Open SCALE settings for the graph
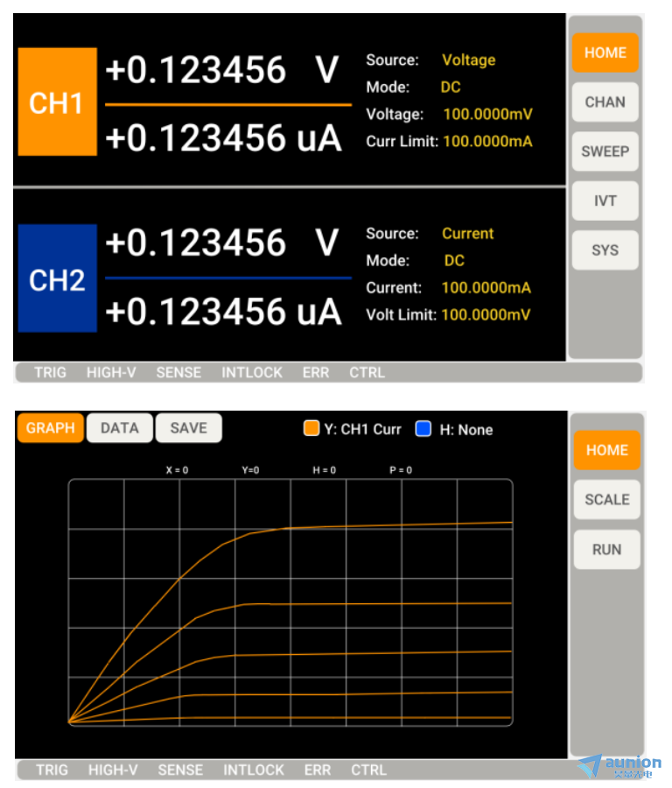 click(x=606, y=500)
